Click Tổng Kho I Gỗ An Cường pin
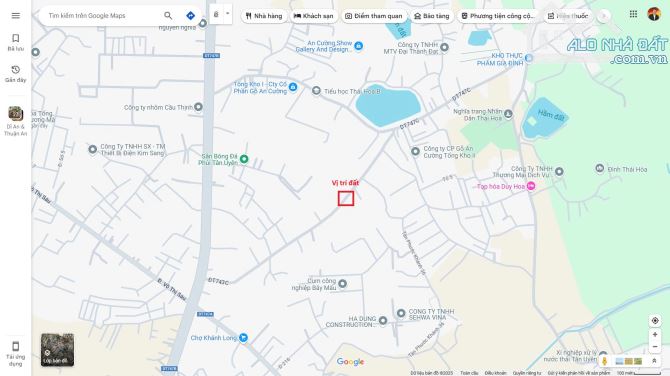This screenshot has height=376, width=670. point(293,87)
